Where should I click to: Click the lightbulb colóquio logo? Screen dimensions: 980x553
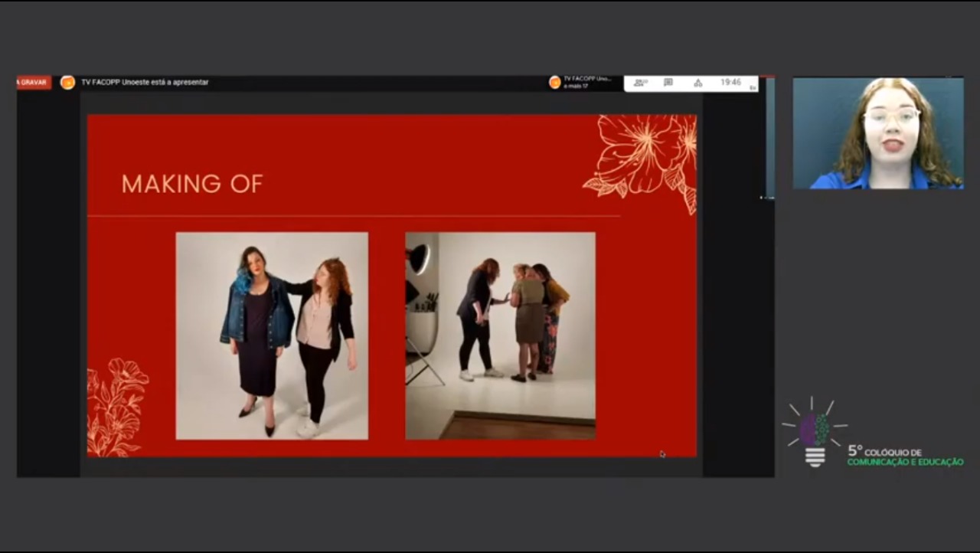[815, 432]
